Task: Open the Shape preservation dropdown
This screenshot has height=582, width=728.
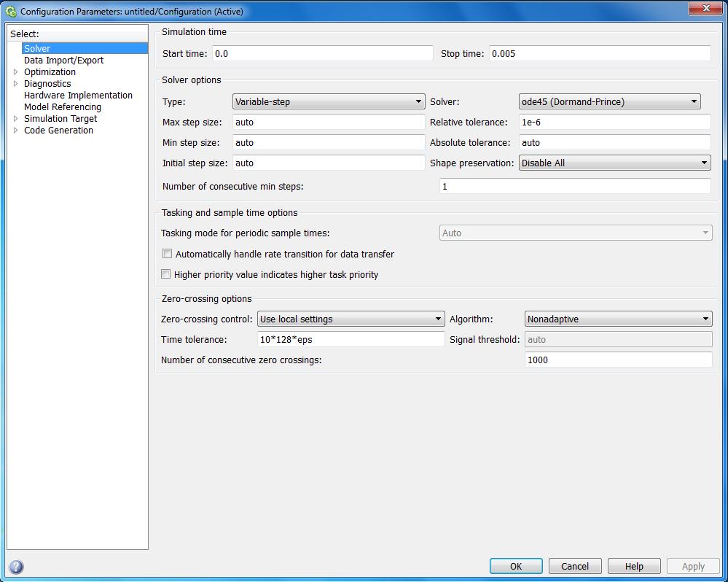Action: (615, 163)
